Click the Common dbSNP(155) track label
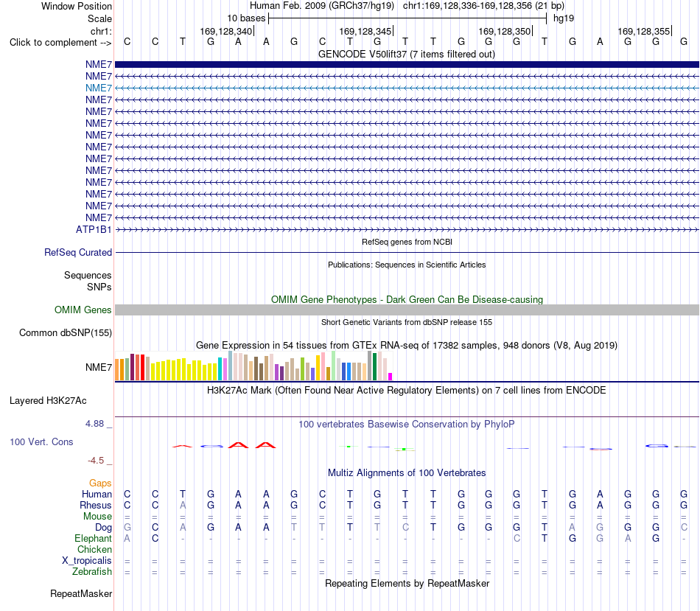Screen dimensions: 700x611 (66, 332)
